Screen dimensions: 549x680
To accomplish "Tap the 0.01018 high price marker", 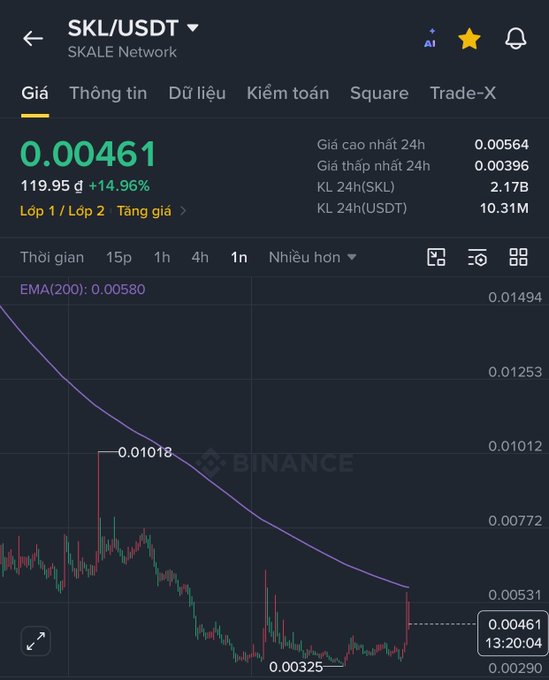I will click(145, 452).
